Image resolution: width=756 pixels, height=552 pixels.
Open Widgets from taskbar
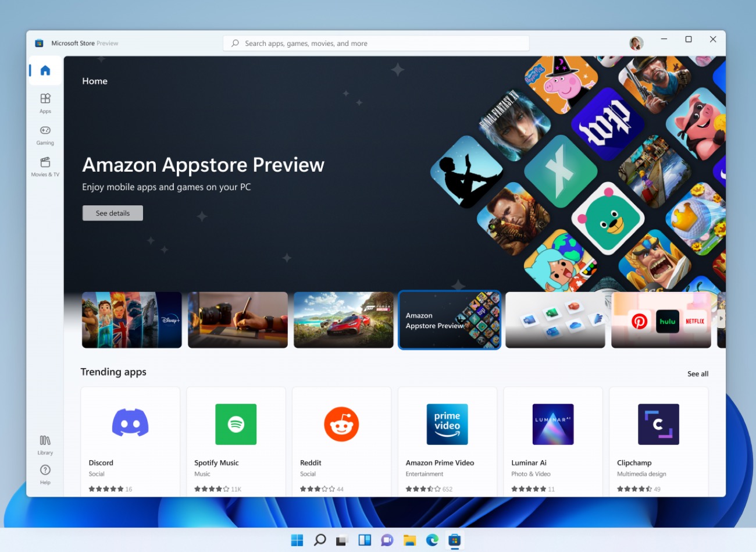[x=365, y=540]
